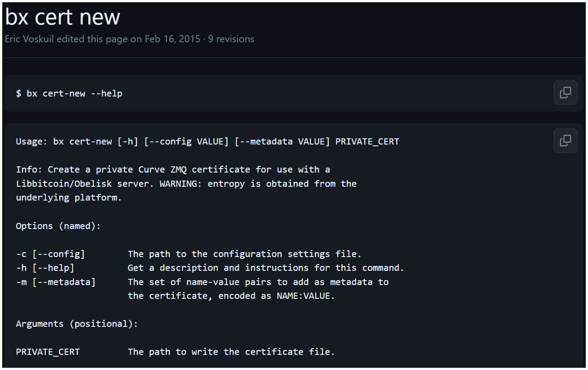Screen dimensions: 588x370
Task: Click the 'Usage: bx cert-new' line
Action: [207, 141]
